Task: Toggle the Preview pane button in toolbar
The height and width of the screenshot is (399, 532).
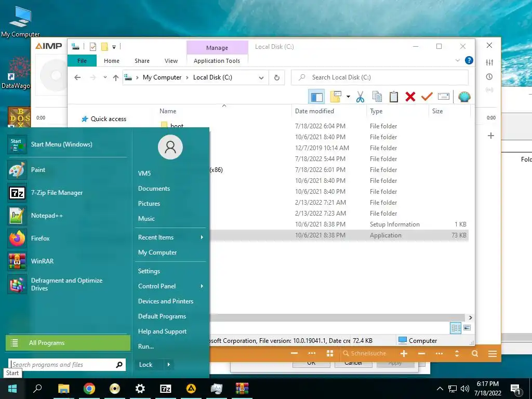Action: 316,97
